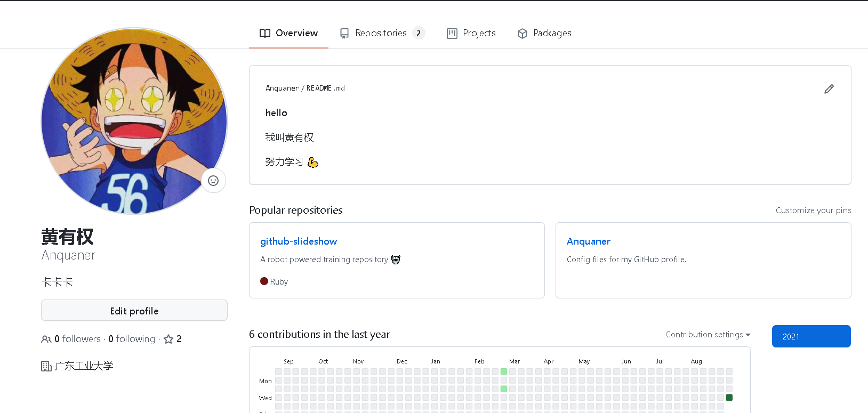The width and height of the screenshot is (868, 413).
Task: Open the Overview tab
Action: [x=288, y=33]
